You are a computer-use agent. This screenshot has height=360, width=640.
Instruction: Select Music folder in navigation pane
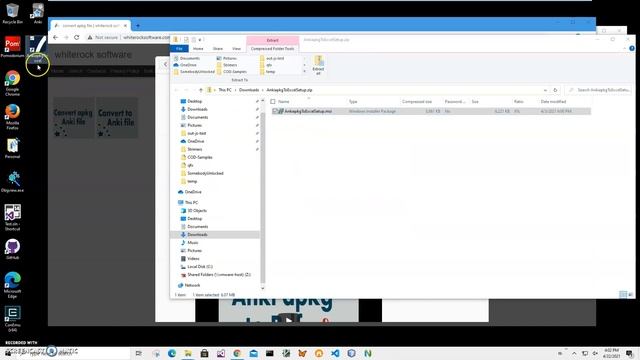pos(193,242)
